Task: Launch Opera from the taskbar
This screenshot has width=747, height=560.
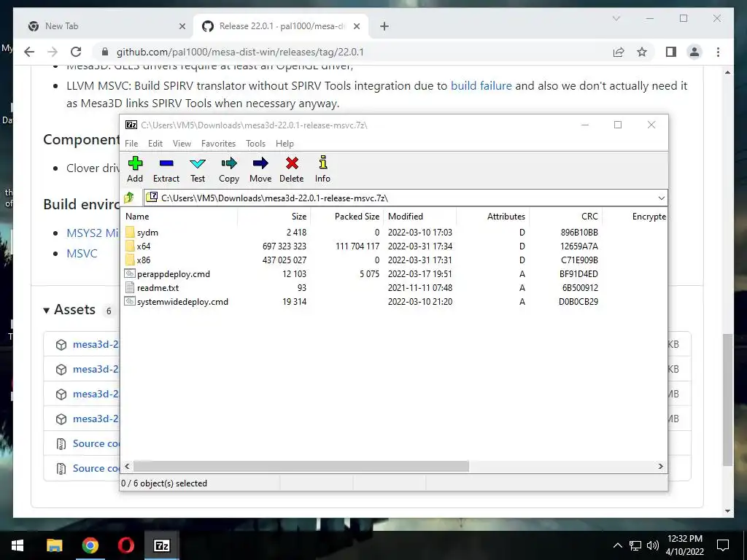Action: [126, 545]
